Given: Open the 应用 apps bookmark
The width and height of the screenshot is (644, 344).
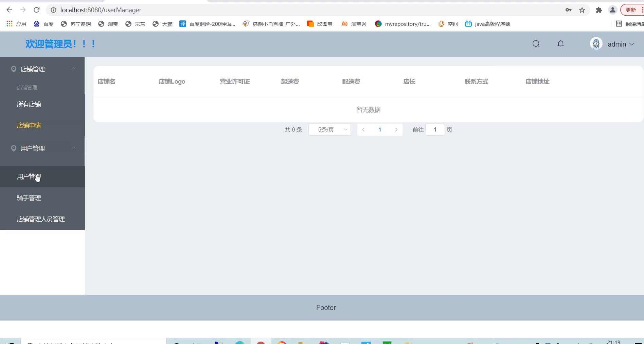Looking at the screenshot, I should pos(16,24).
